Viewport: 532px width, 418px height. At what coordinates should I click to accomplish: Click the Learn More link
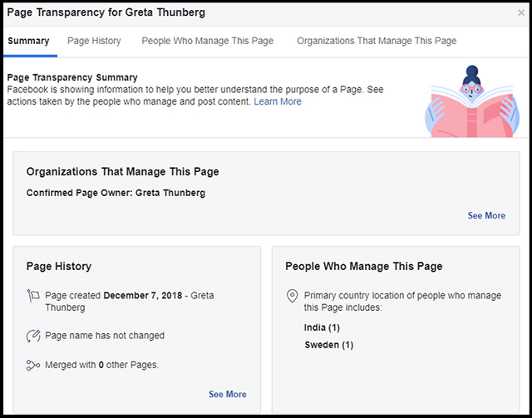coord(278,101)
